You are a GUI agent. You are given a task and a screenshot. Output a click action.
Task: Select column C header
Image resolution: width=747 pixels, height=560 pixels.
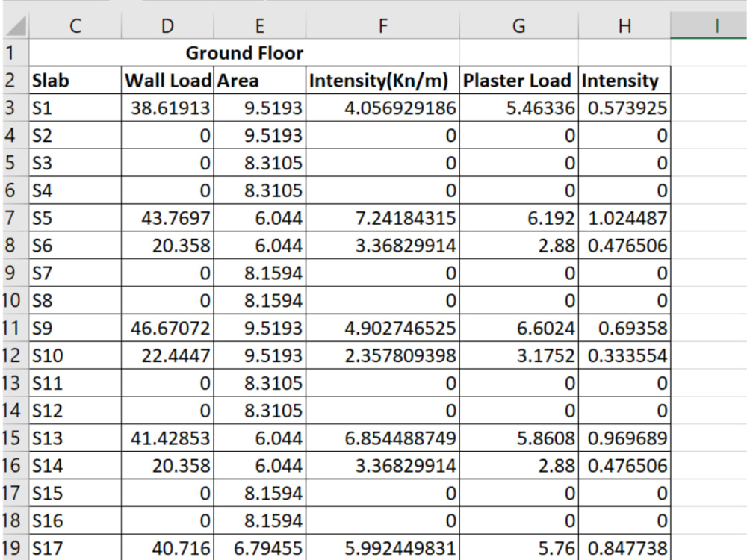75,25
